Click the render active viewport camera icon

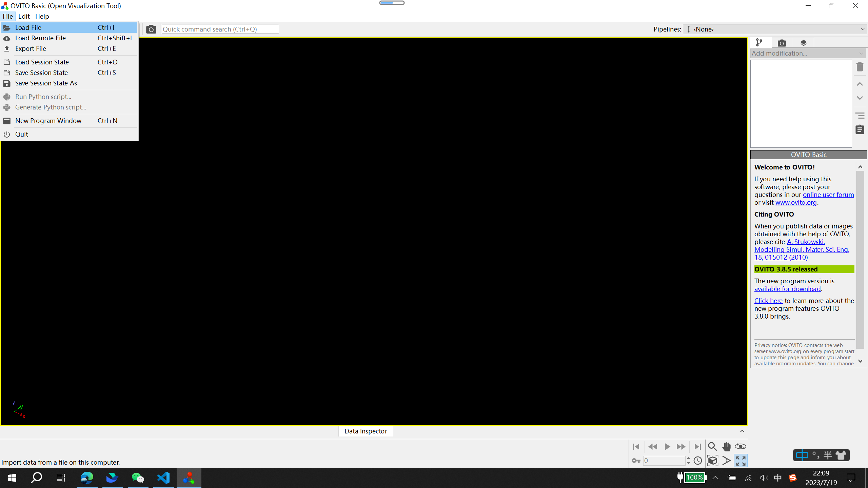[x=151, y=29]
